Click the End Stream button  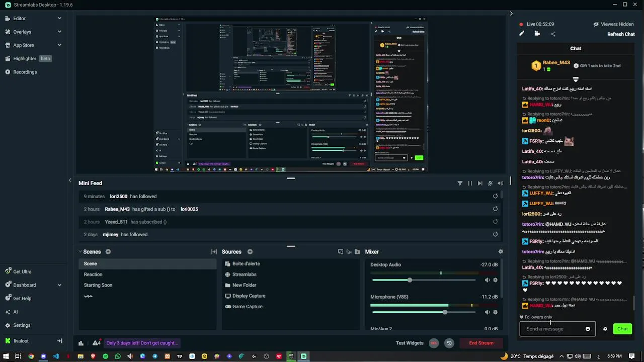point(481,343)
